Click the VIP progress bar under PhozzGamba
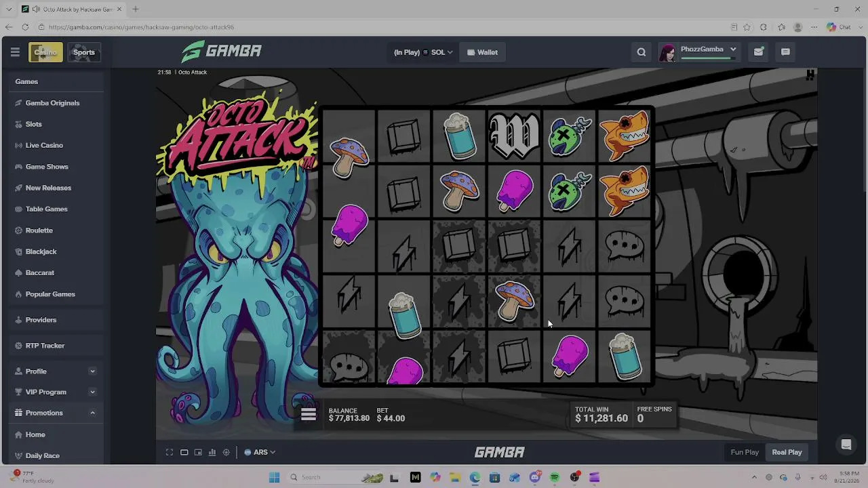 [709, 58]
